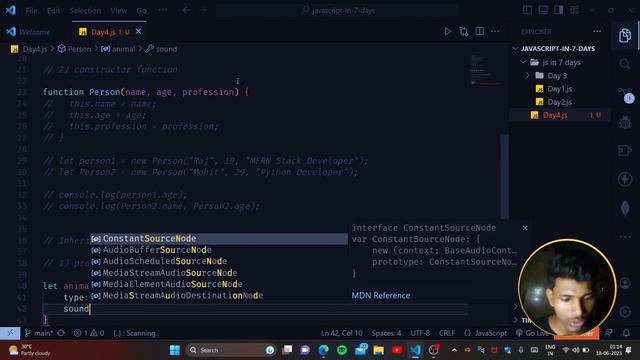This screenshot has height=360, width=640.
Task: Select the MediaStreamAudioDestinationNode suggestion
Action: point(219,296)
